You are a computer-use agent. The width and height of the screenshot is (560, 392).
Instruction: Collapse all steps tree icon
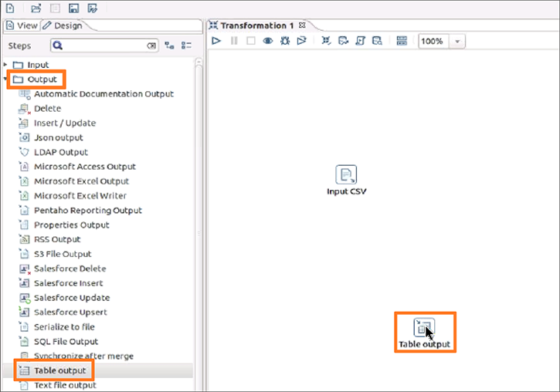pyautogui.click(x=186, y=46)
